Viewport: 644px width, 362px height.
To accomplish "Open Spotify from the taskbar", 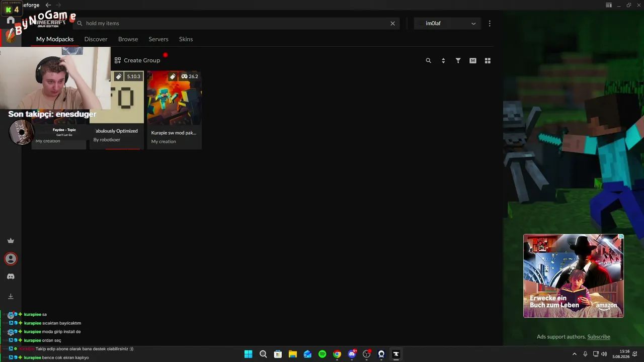I will tap(323, 354).
